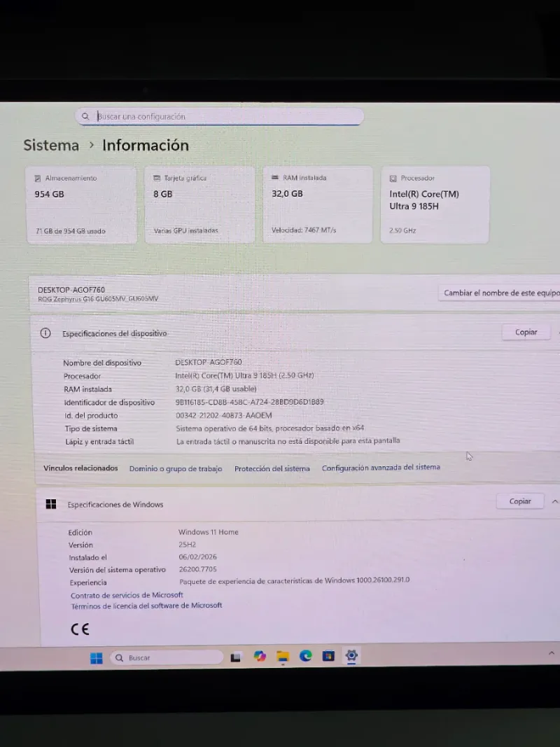Viewport: 560px width, 747px height.
Task: Show hidden tray icons chevron
Action: [x=552, y=653]
